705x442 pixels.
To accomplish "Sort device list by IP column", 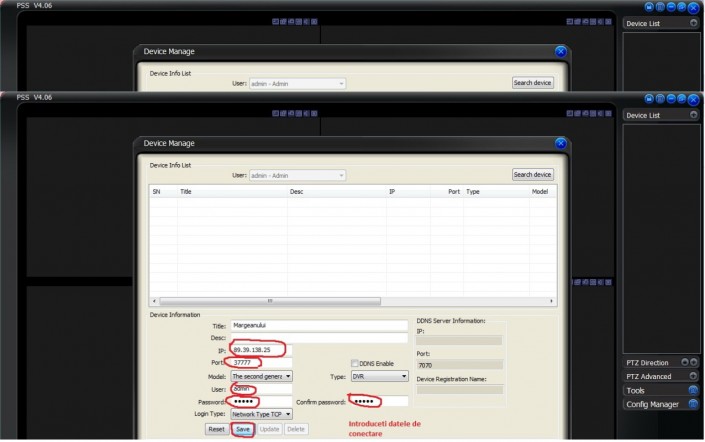I will coord(392,191).
